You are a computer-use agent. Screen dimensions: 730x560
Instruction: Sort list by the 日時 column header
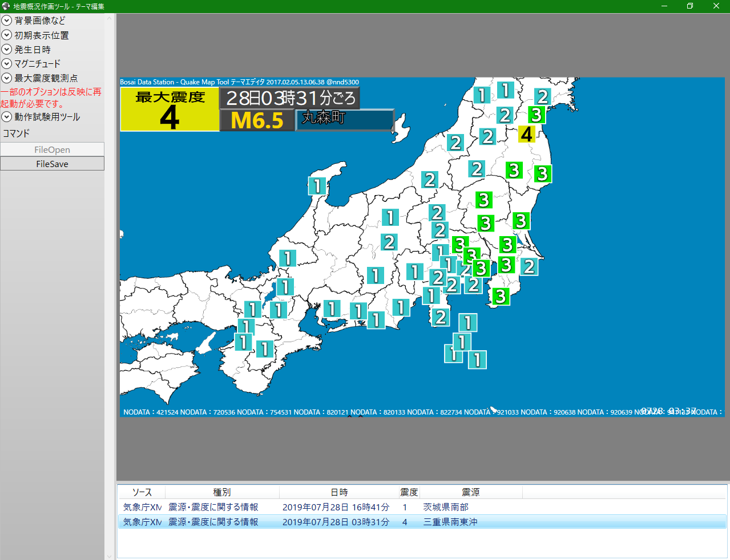pyautogui.click(x=339, y=492)
